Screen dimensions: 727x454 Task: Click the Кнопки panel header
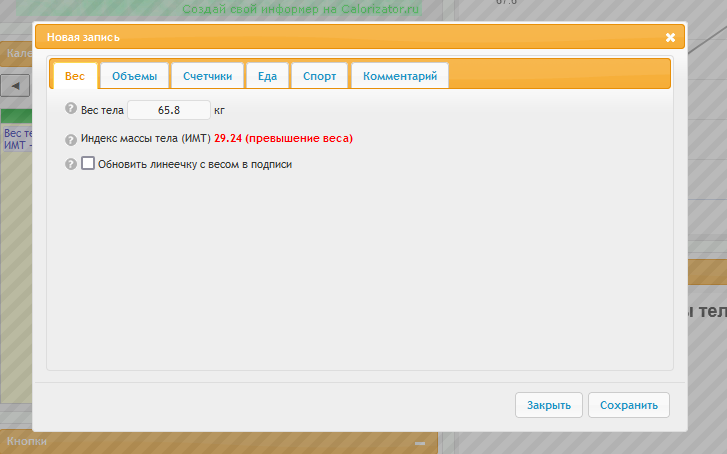pos(218,442)
